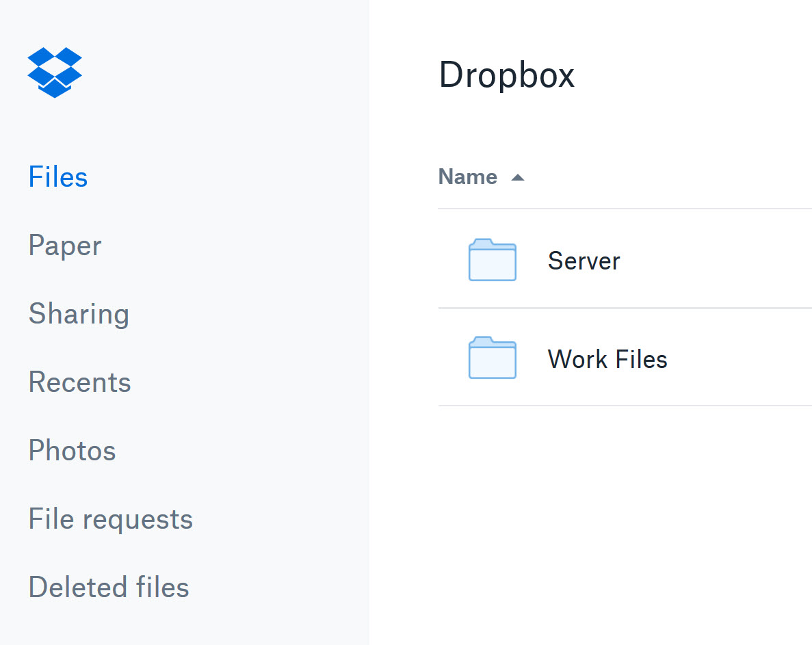Select the Server folder row
Image resolution: width=812 pixels, height=645 pixels.
[x=650, y=260]
